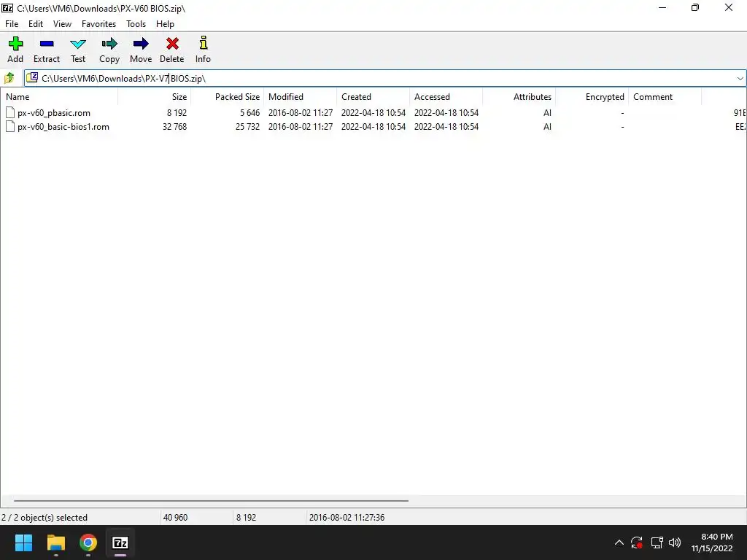Extract files with the blue minus icon
Image resolution: width=747 pixels, height=560 pixels.
47,44
